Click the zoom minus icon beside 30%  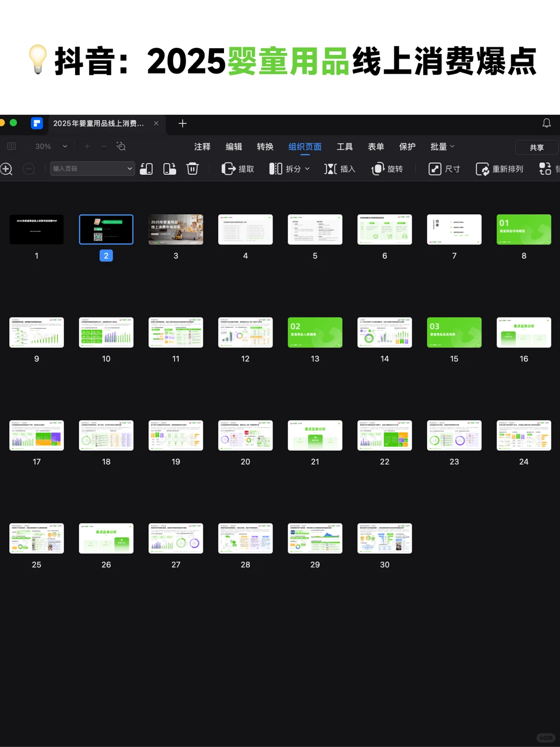pos(104,147)
